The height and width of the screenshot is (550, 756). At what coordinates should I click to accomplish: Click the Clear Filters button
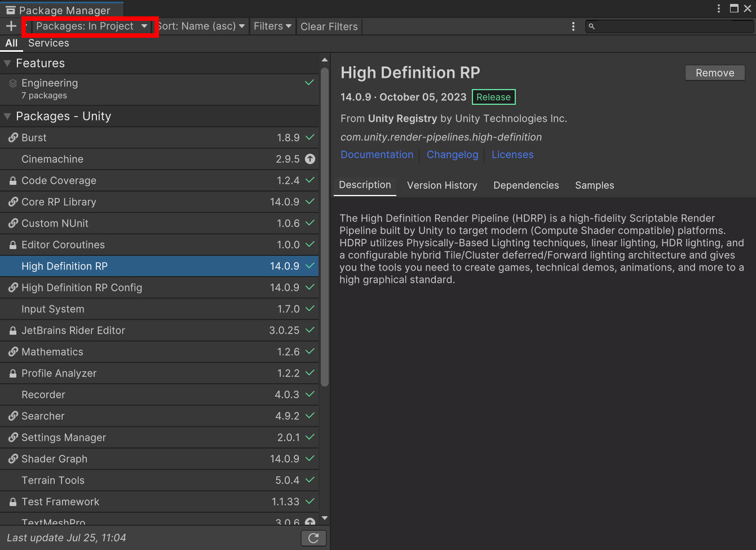tap(329, 26)
